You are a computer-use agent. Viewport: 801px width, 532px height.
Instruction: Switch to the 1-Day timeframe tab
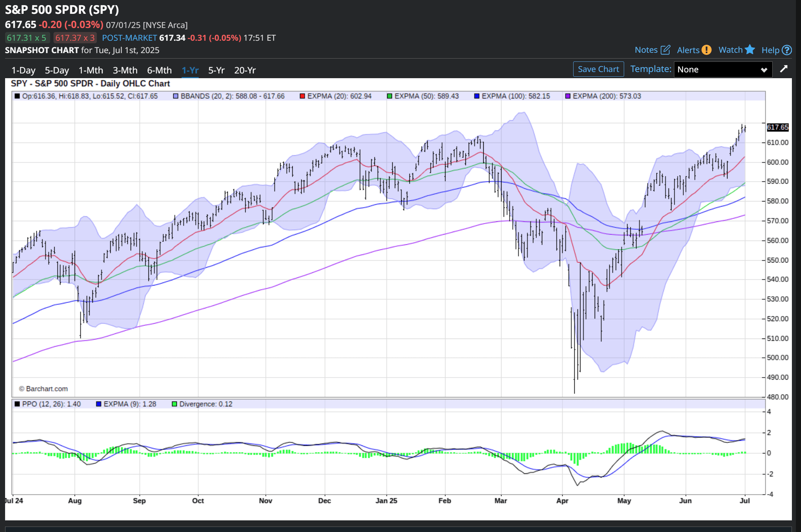click(23, 70)
